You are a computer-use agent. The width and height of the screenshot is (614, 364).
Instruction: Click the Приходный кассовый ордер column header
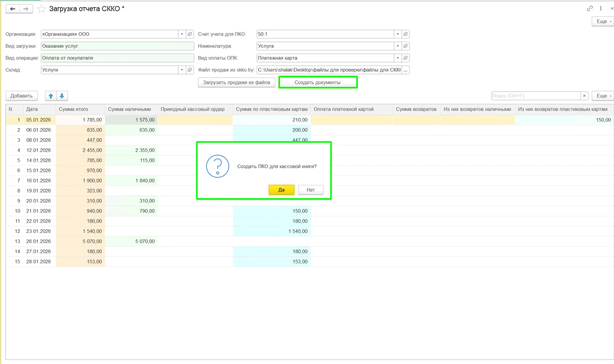pyautogui.click(x=195, y=109)
